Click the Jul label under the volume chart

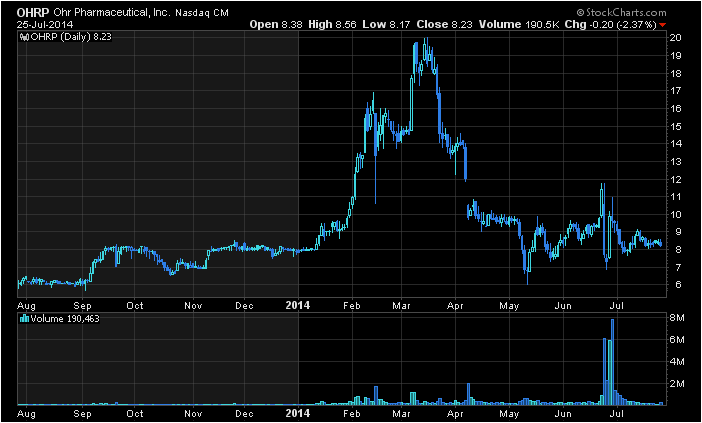(x=618, y=414)
